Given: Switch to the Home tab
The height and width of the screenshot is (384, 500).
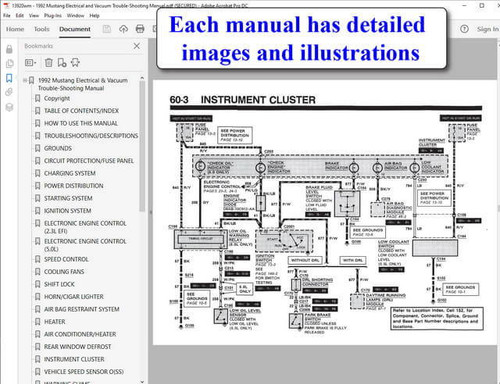Looking at the screenshot, I should click(x=15, y=29).
